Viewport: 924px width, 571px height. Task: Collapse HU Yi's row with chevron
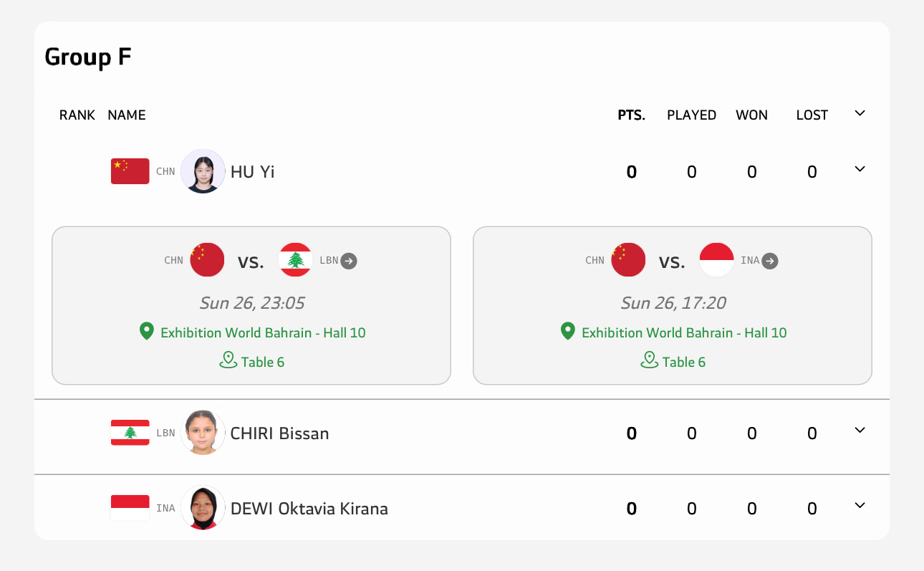coord(860,169)
